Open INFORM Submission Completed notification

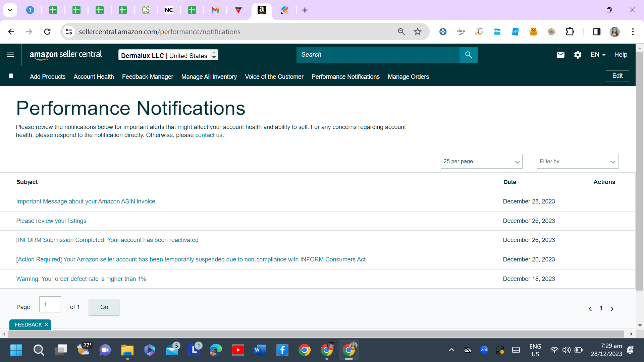pyautogui.click(x=107, y=240)
